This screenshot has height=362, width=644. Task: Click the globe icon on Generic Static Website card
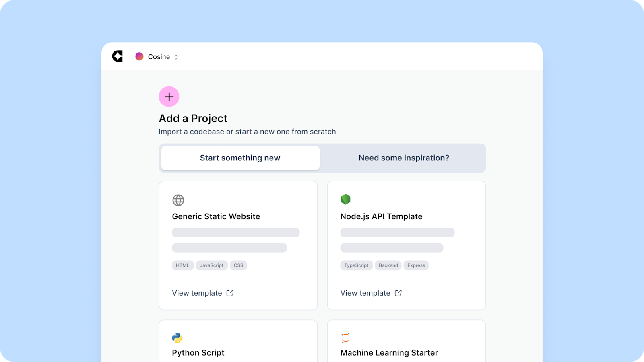[x=178, y=200]
